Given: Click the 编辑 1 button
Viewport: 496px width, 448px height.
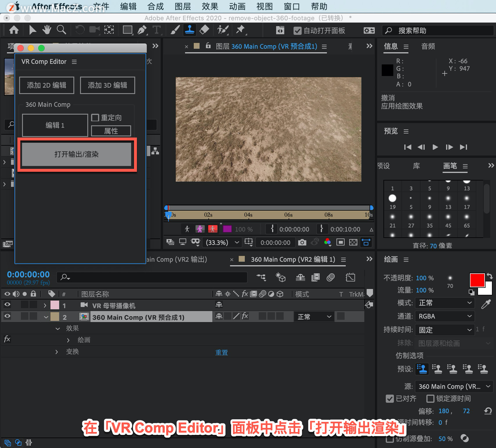Looking at the screenshot, I should coord(55,125).
